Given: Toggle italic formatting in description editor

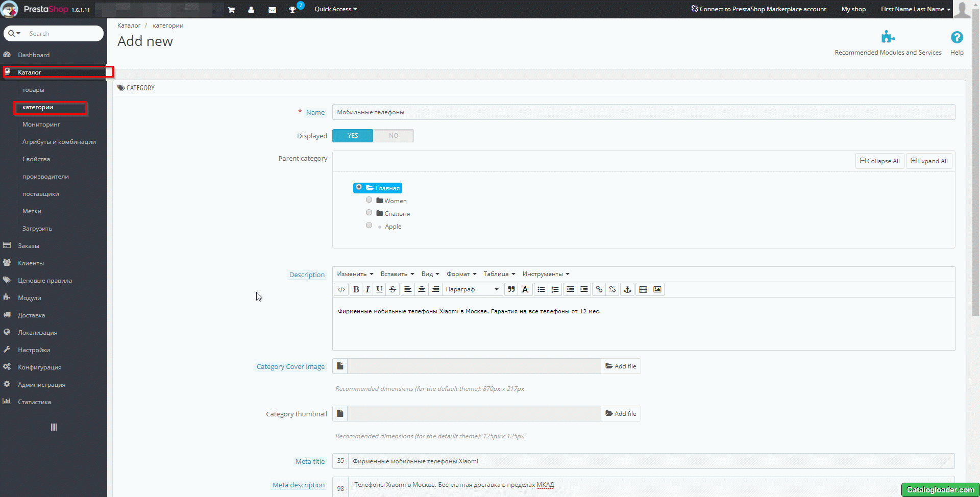Looking at the screenshot, I should point(367,289).
